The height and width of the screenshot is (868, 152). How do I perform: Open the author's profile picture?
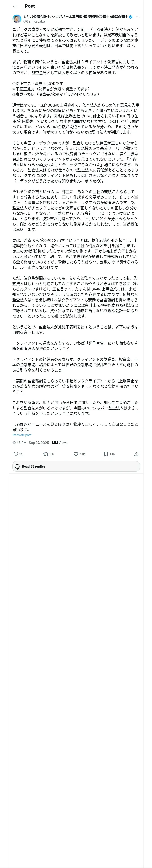pyautogui.click(x=17, y=18)
